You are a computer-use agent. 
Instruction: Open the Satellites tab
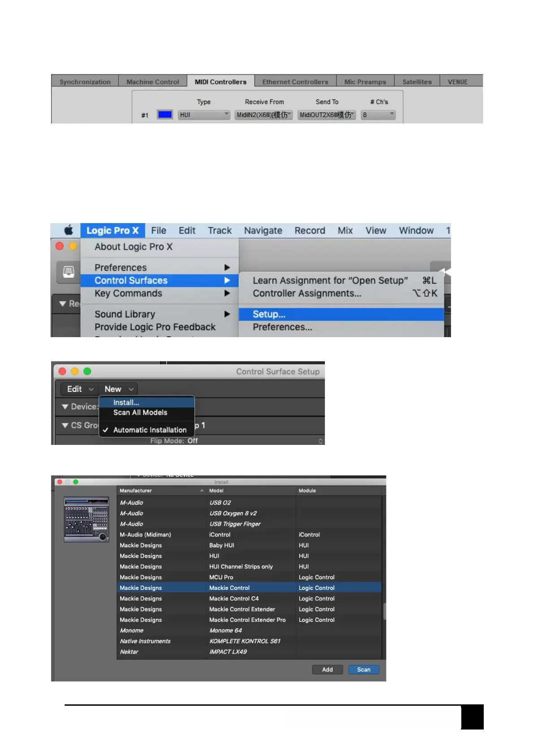coord(417,82)
